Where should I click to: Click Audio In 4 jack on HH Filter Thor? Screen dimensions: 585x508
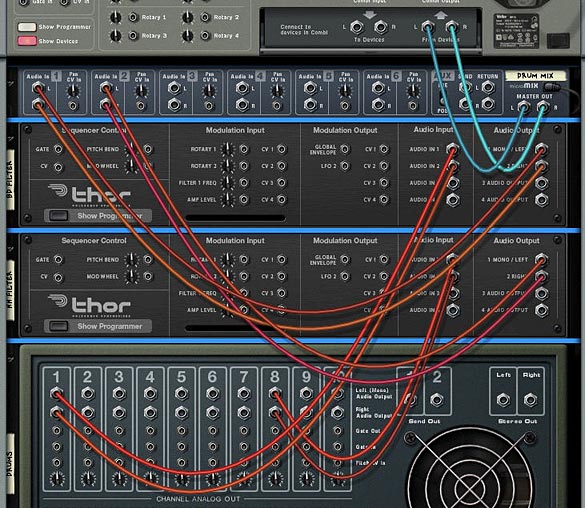453,310
